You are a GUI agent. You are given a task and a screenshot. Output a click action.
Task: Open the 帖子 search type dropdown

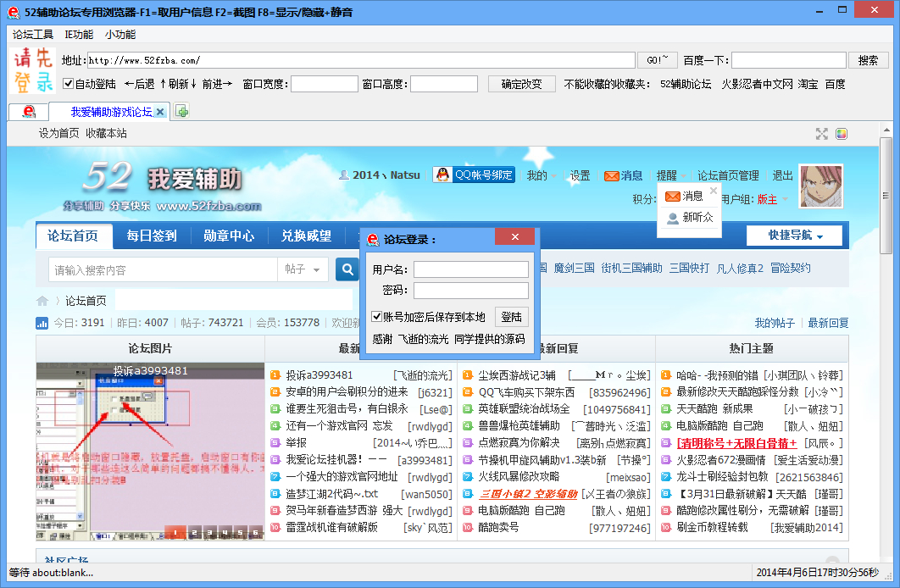click(x=303, y=269)
